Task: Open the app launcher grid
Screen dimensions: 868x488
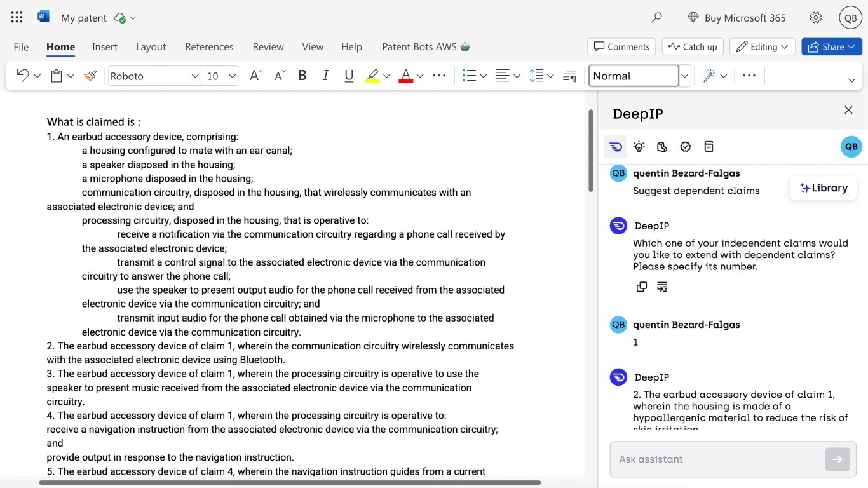Action: (x=17, y=18)
